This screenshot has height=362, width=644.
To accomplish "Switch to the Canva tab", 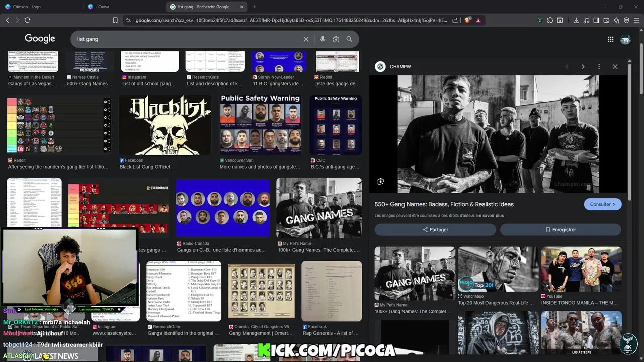I will click(x=123, y=7).
